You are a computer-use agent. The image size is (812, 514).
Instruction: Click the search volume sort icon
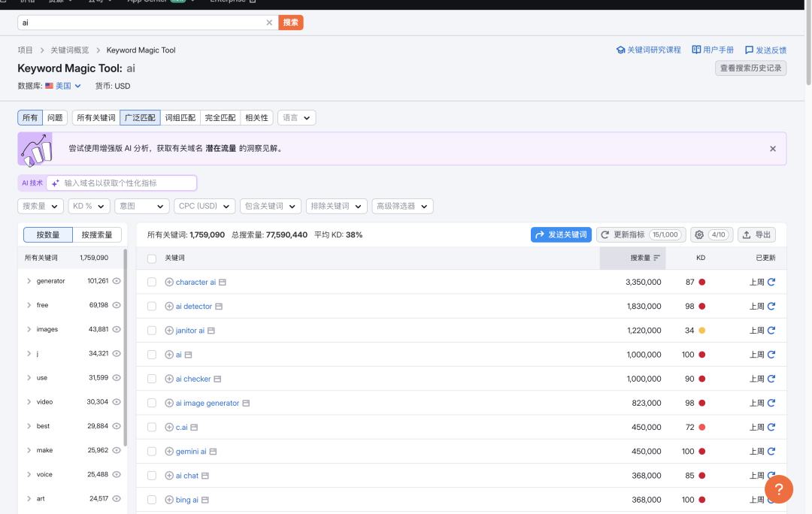pos(657,258)
